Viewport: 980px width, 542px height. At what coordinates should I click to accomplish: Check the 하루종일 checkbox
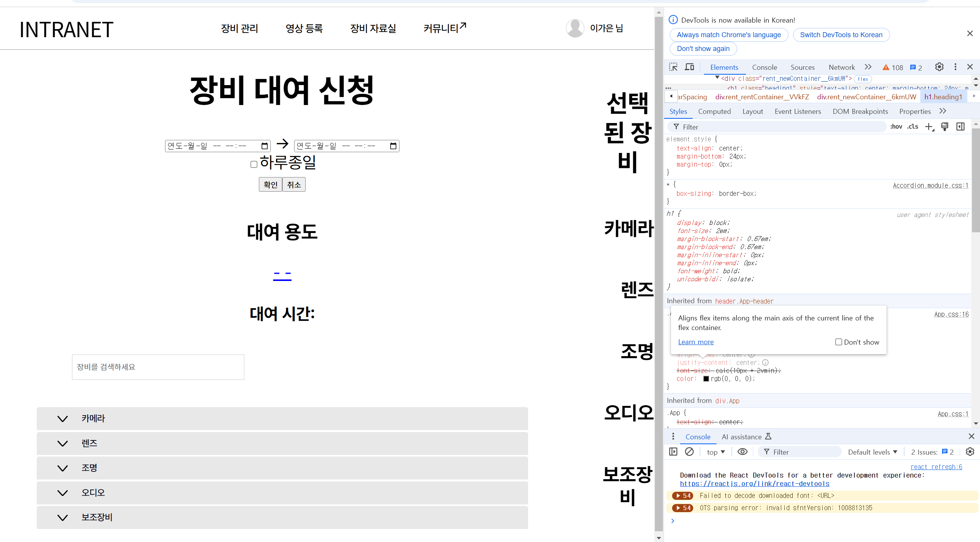point(254,164)
